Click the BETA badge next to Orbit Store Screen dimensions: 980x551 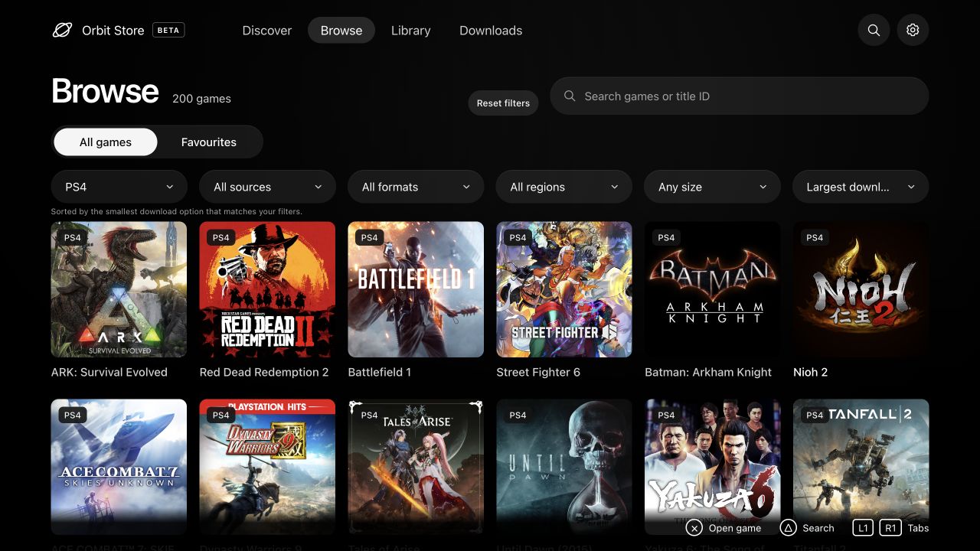pos(168,31)
